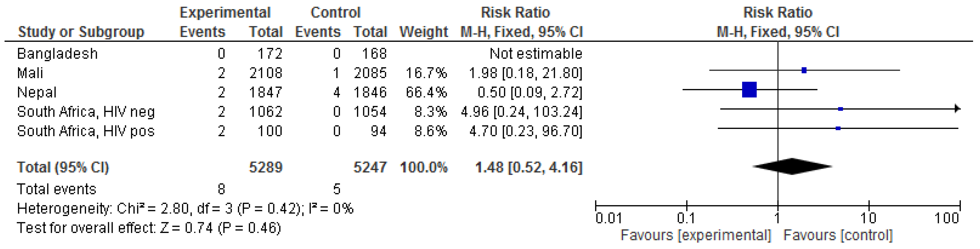Click the Test for overall effect line
The height and width of the screenshot is (249, 980).
[x=149, y=228]
